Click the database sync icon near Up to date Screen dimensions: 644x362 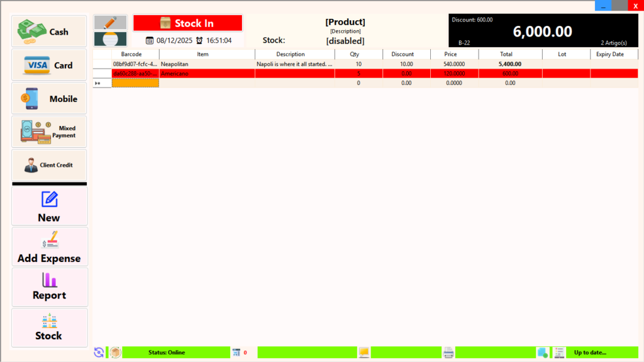(543, 352)
